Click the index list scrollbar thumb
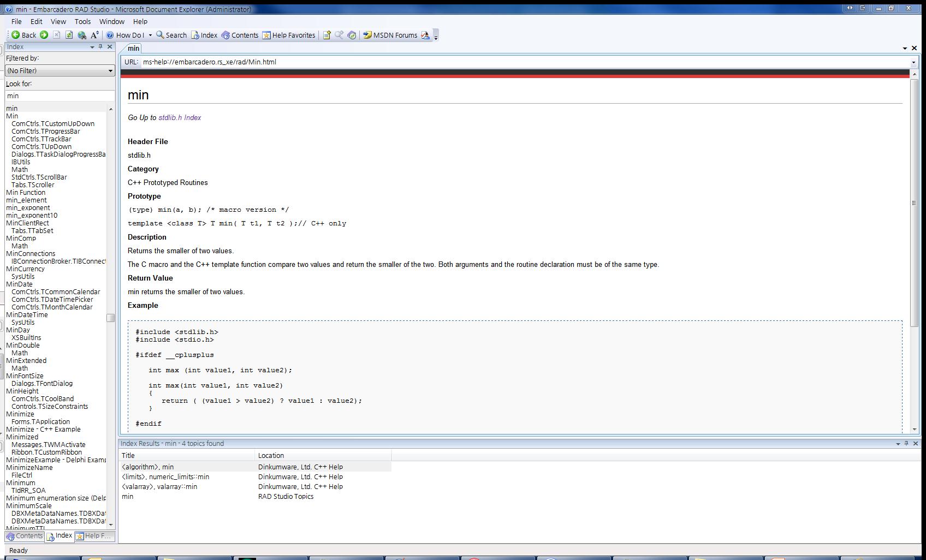 coord(111,318)
